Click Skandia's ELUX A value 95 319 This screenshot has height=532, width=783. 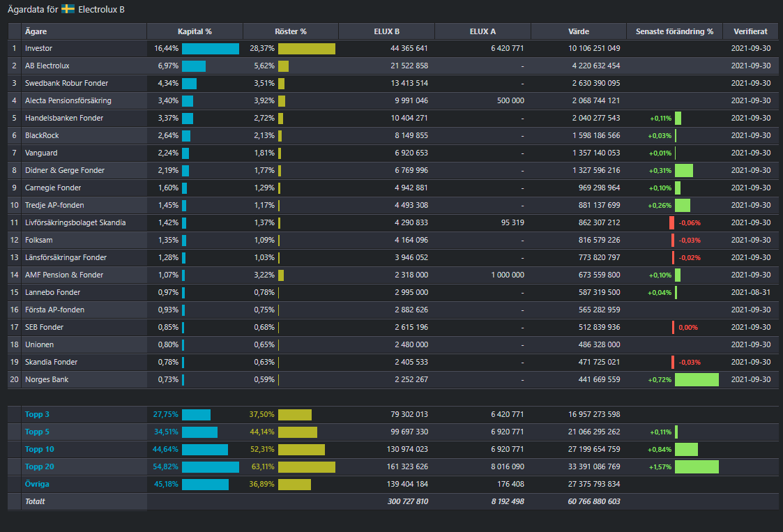pyautogui.click(x=512, y=223)
